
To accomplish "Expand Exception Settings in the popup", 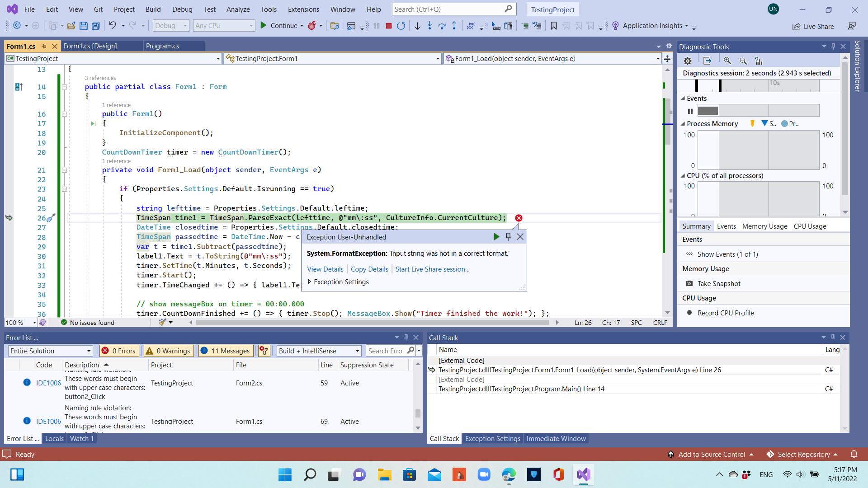I will [310, 282].
